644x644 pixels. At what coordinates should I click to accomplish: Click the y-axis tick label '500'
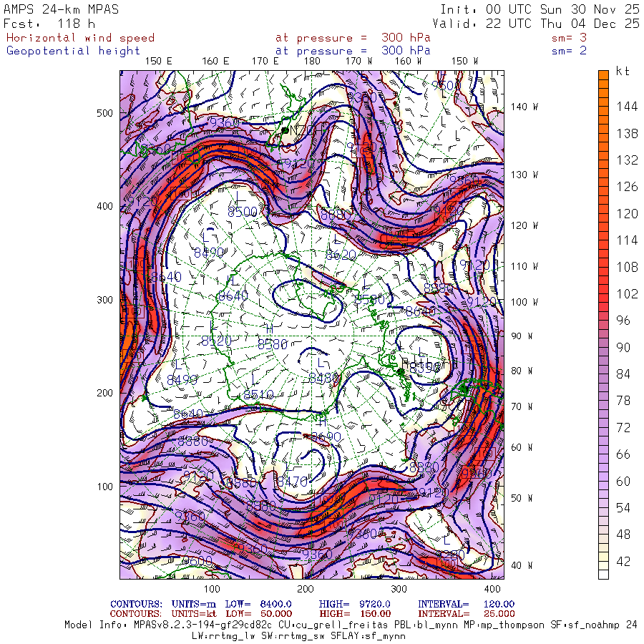[104, 113]
